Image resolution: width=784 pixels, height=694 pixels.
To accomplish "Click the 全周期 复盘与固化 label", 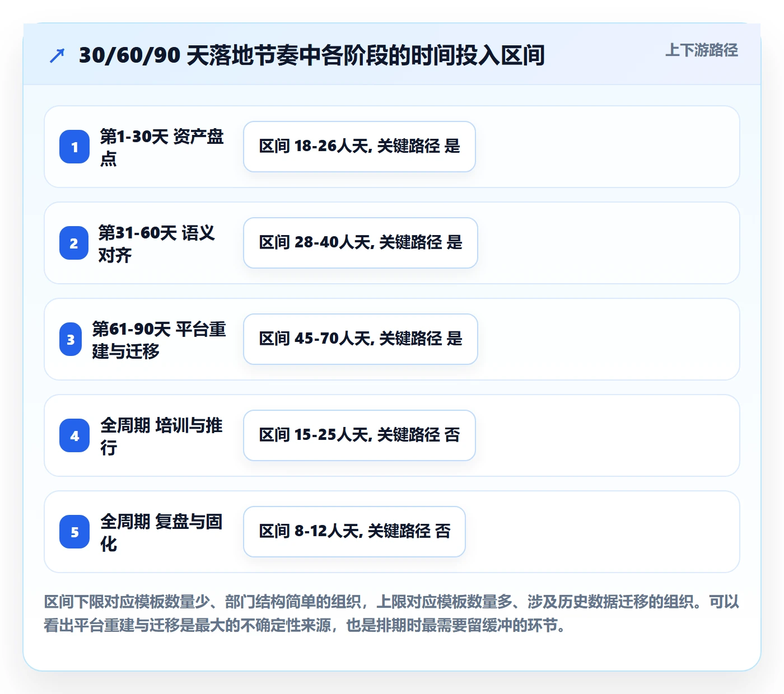I will coord(162,532).
